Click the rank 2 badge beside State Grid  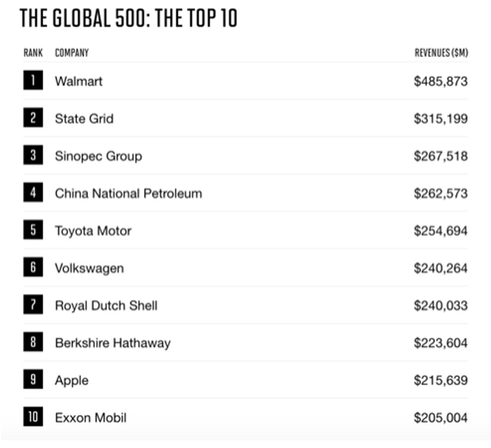click(33, 118)
